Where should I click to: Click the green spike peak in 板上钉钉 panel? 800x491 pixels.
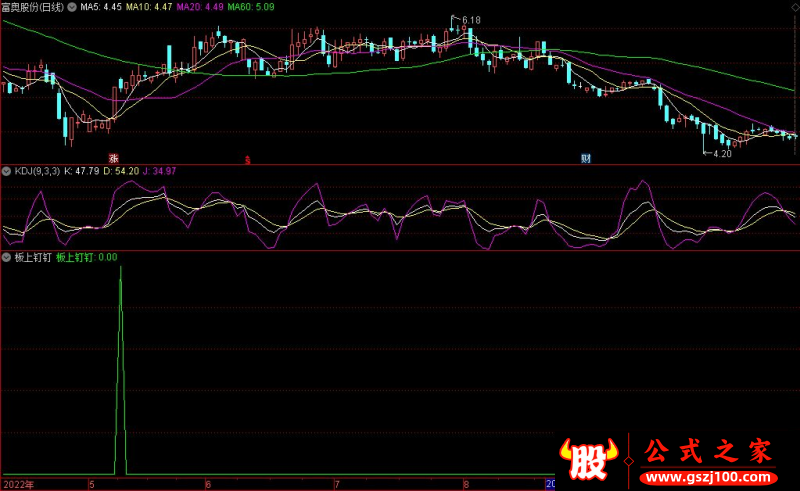(121, 268)
